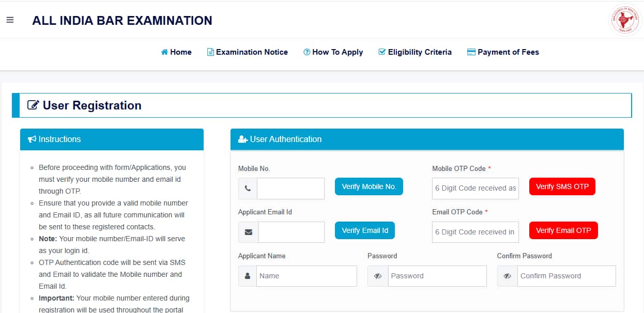Click the envelope icon beside Applicant Email Id

click(248, 232)
